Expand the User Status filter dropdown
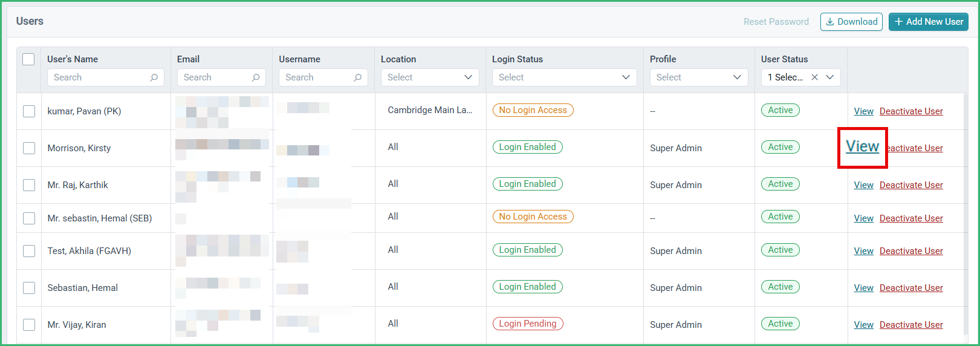The height and width of the screenshot is (346, 980). 829,77
